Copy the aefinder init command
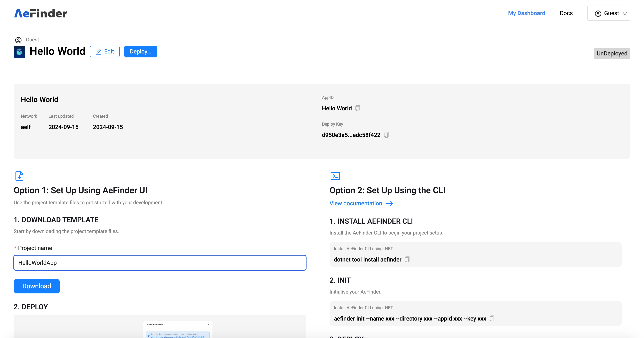 click(x=492, y=319)
